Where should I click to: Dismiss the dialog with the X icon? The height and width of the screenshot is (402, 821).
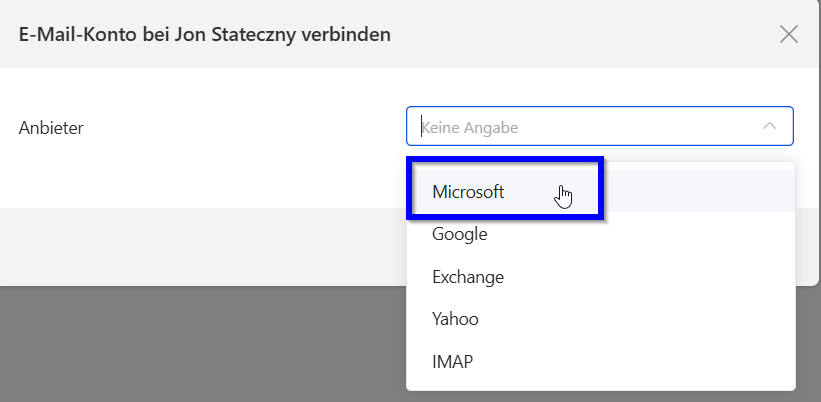point(788,34)
